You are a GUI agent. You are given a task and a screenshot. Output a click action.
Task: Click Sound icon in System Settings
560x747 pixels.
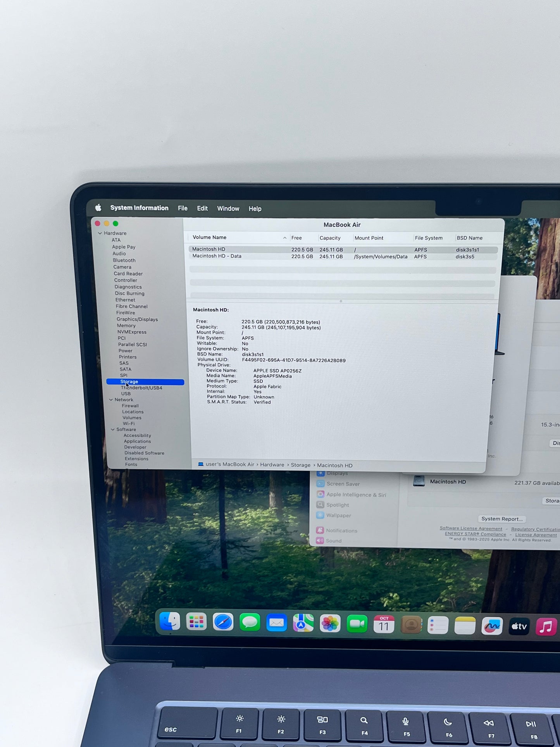point(320,540)
